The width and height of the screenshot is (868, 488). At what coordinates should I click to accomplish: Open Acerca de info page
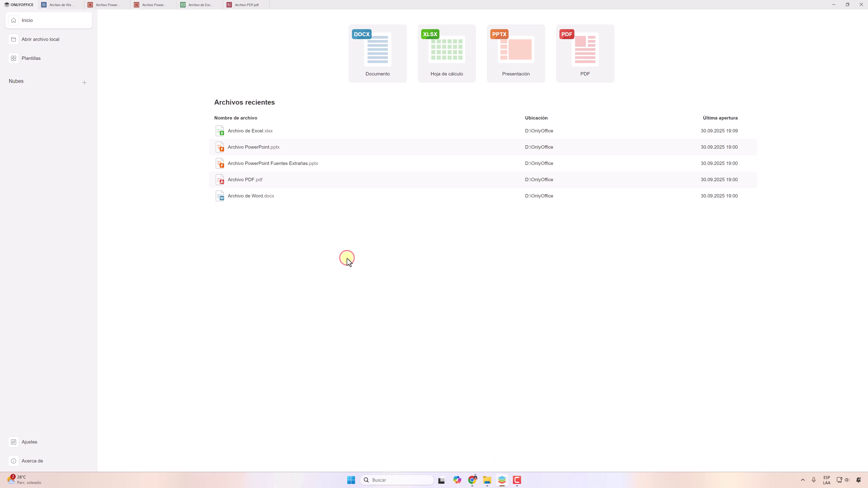pos(32,461)
